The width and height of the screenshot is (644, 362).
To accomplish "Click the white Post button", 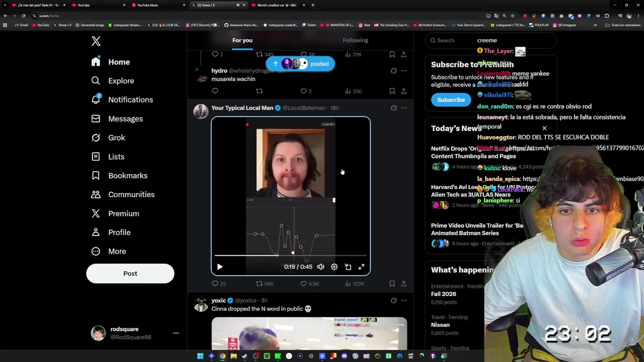I will click(130, 274).
